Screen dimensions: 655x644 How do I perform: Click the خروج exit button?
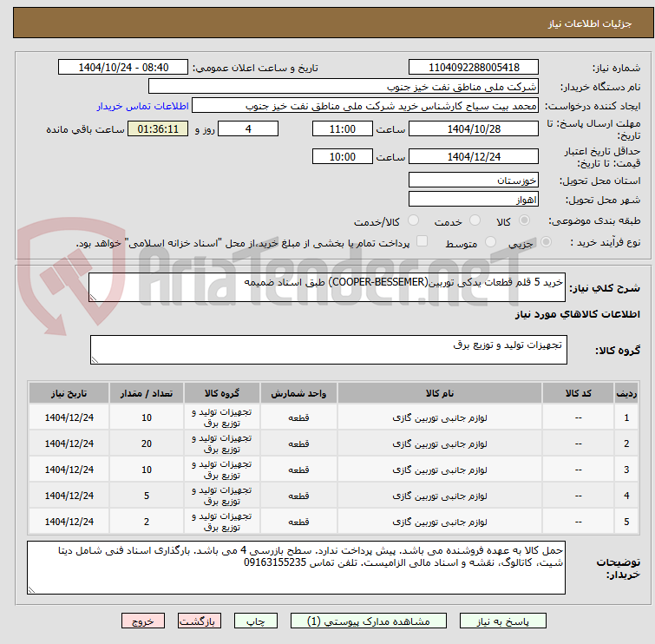click(143, 621)
